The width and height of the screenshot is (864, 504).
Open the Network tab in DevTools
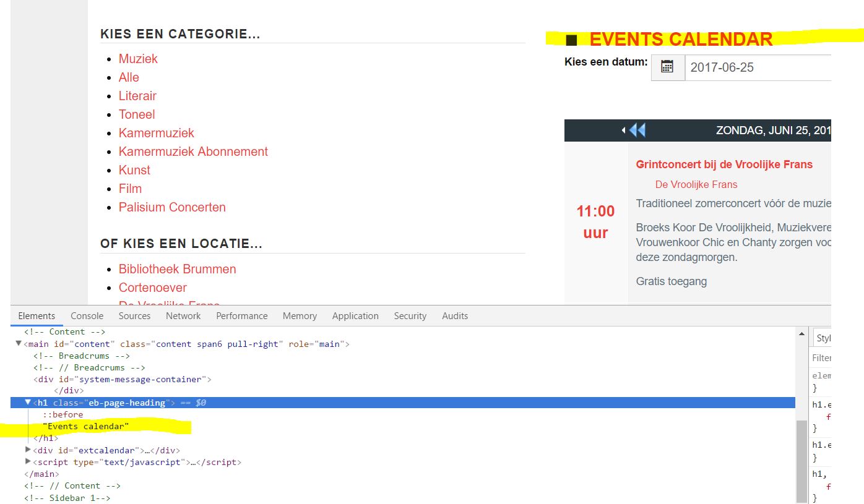point(183,316)
